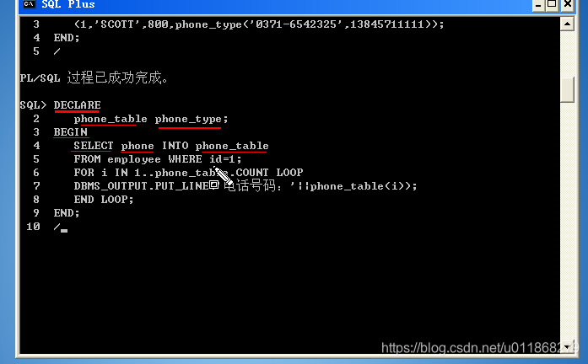This screenshot has width=588, height=364.
Task: Click the BEGIN keyword on line 3
Action: click(71, 132)
